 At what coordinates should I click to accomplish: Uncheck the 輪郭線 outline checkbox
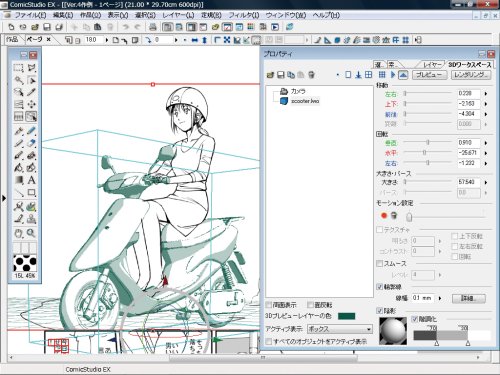coord(379,287)
